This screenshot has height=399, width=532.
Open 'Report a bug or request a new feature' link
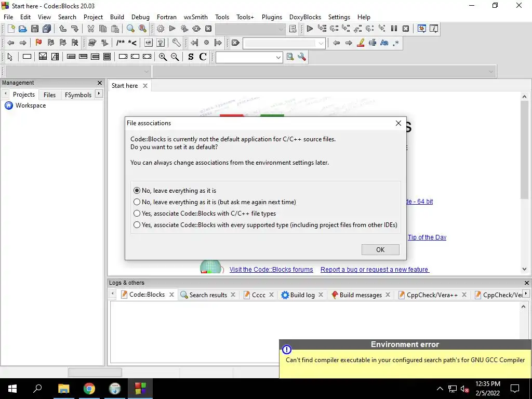pyautogui.click(x=375, y=270)
